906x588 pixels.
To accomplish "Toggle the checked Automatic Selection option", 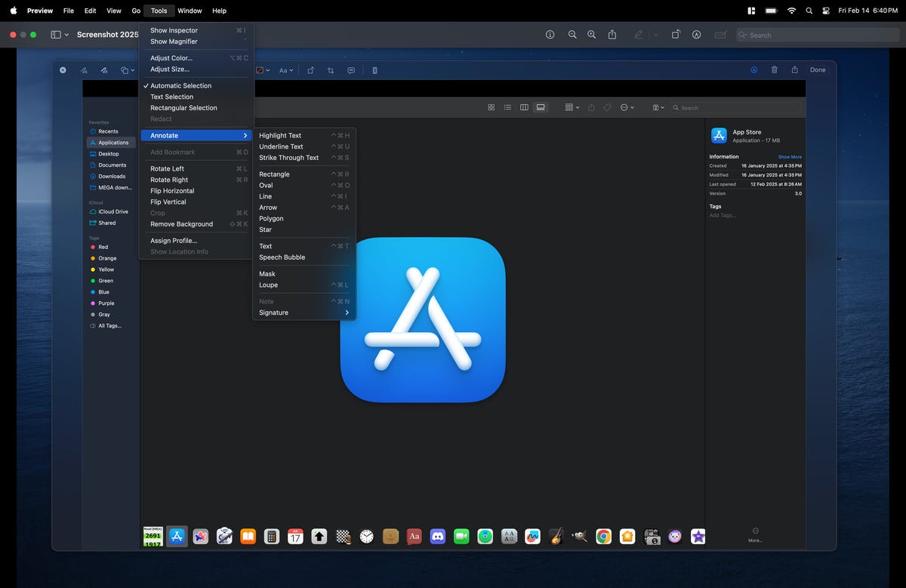I will (x=196, y=86).
